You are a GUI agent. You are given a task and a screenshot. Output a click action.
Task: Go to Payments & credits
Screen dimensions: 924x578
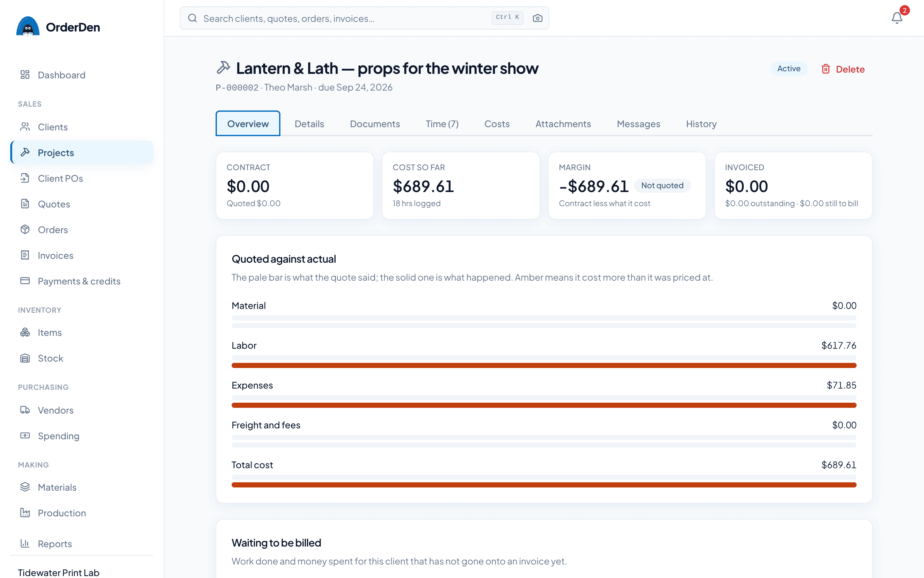tap(82, 281)
